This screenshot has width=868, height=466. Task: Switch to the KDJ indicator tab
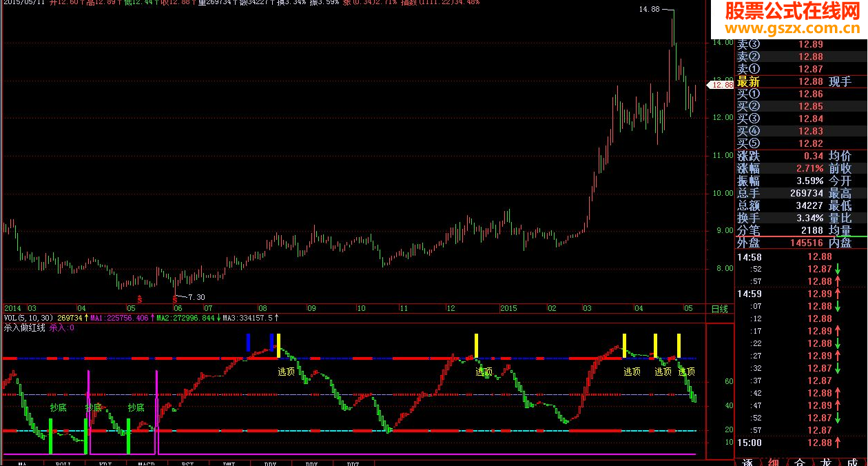105,463
